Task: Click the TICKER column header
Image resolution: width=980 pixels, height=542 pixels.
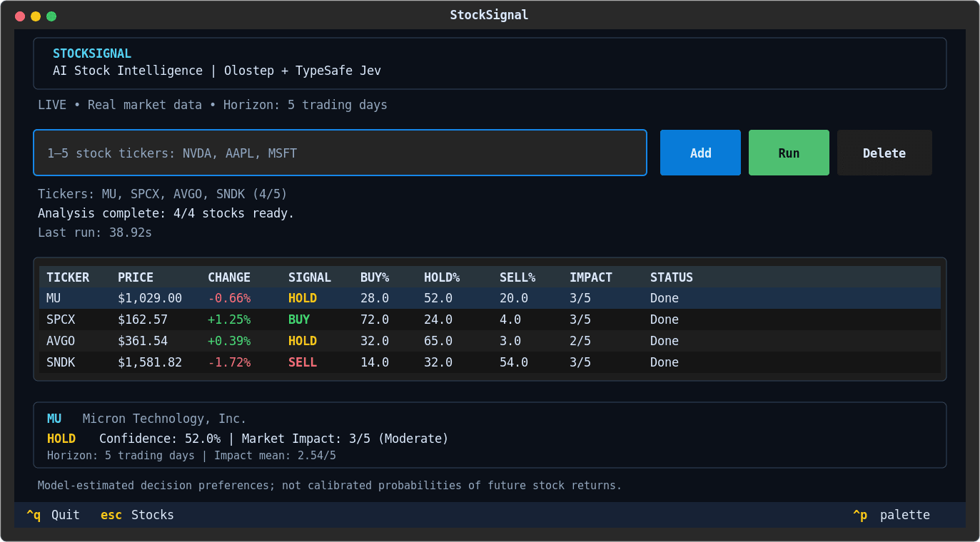Action: pyautogui.click(x=68, y=277)
